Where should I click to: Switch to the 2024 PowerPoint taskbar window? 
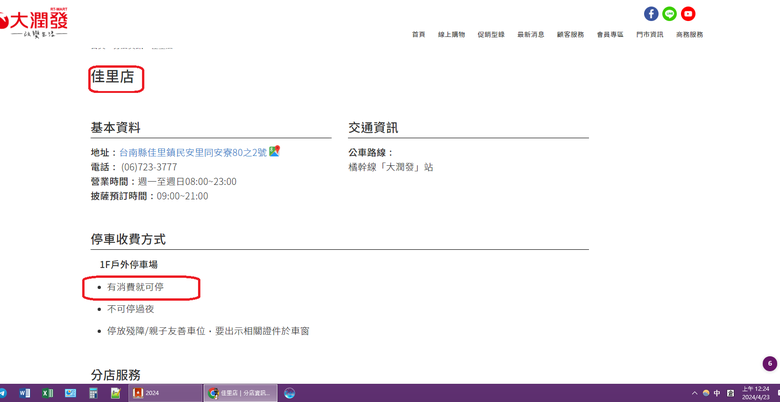pos(165,393)
